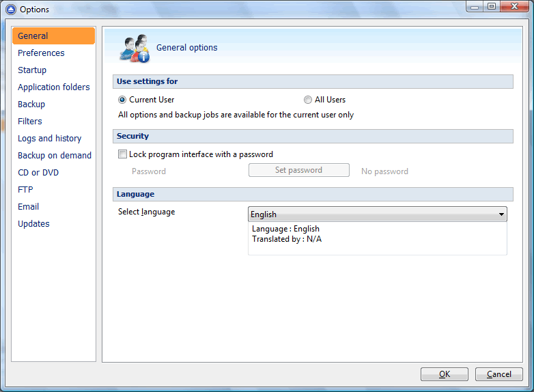Screen dimensions: 534x392
Task: Click the language dropdown arrow
Action: [x=501, y=214]
